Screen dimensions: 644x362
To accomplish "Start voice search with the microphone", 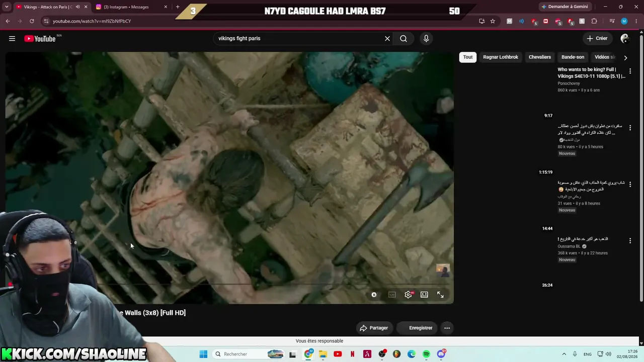I will (x=426, y=39).
